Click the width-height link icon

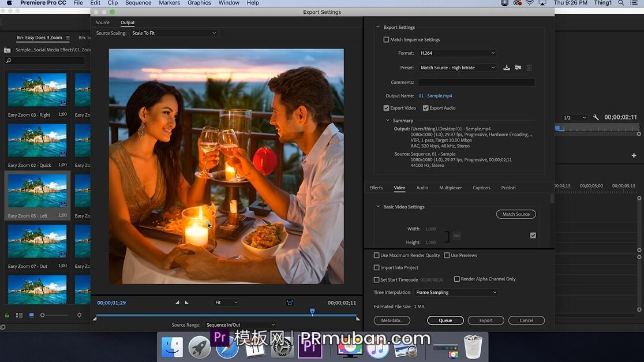click(456, 236)
